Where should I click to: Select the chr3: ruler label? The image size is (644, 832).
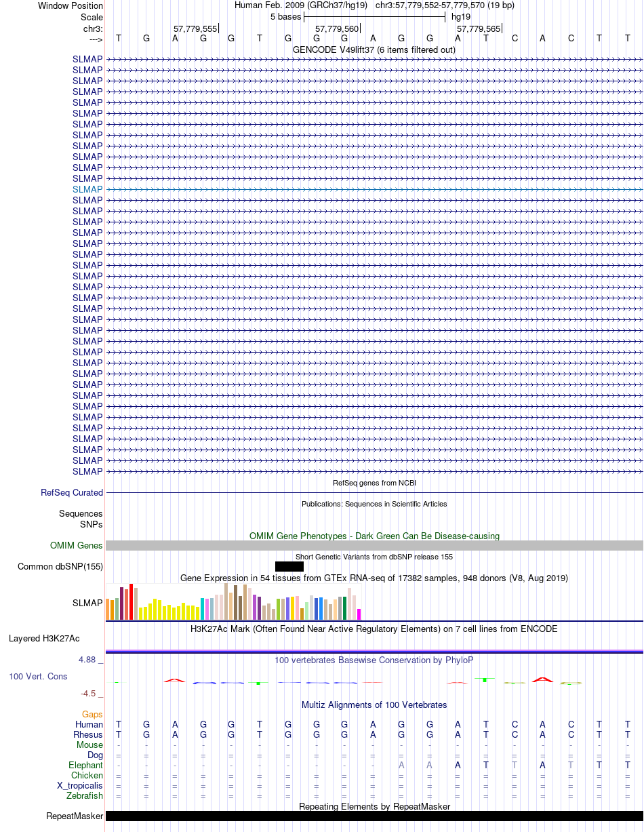pyautogui.click(x=93, y=28)
